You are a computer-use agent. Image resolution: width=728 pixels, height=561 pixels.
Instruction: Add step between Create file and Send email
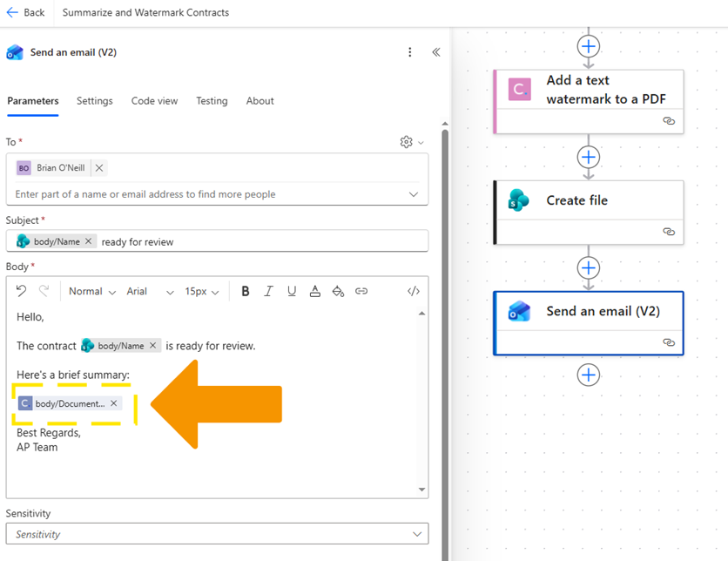(589, 268)
